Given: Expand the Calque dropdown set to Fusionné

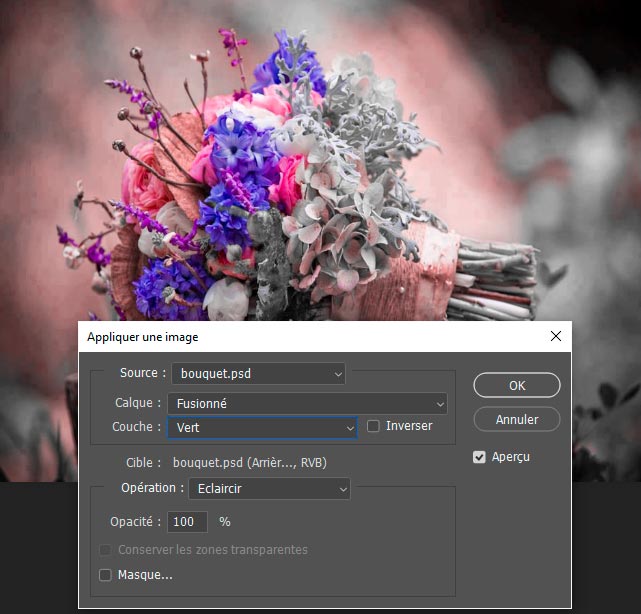Looking at the screenshot, I should coord(307,403).
